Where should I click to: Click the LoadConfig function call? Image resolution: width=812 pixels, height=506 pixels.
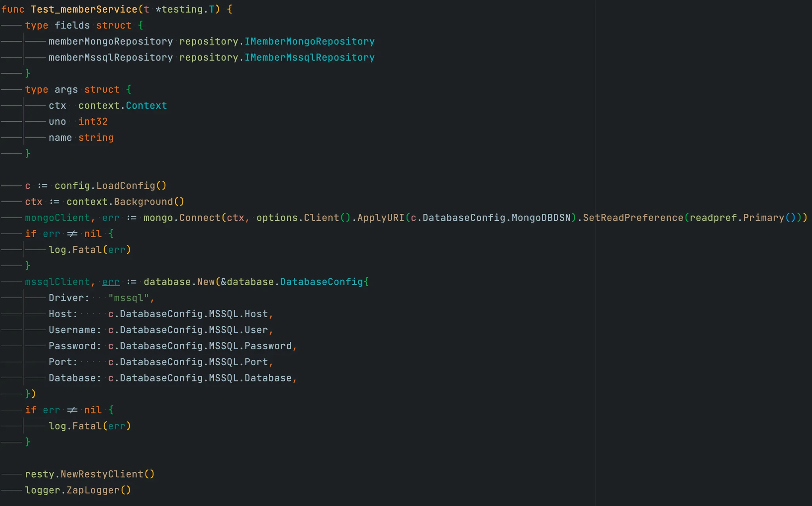point(126,186)
